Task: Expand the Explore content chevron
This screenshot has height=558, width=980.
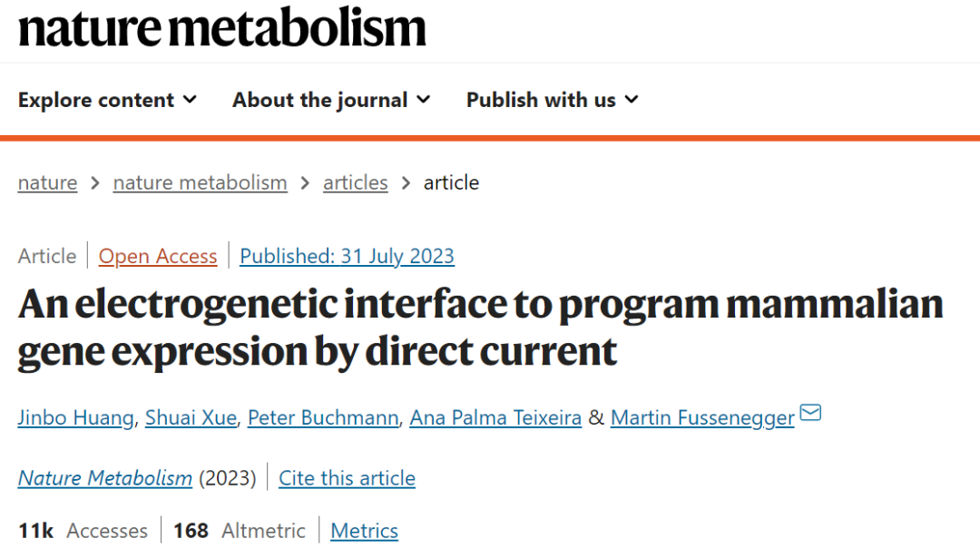Action: [x=190, y=100]
